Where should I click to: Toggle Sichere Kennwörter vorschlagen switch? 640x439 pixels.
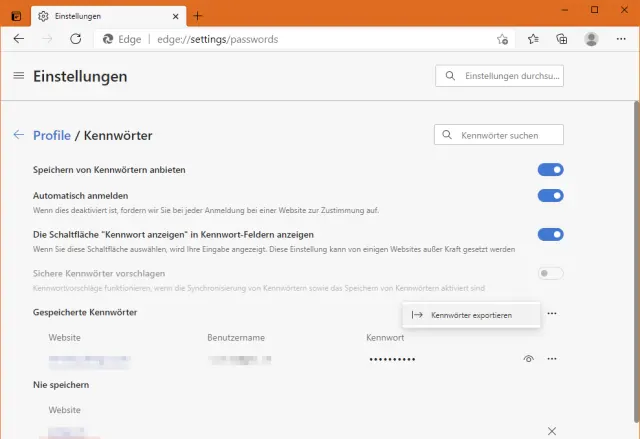coord(551,273)
